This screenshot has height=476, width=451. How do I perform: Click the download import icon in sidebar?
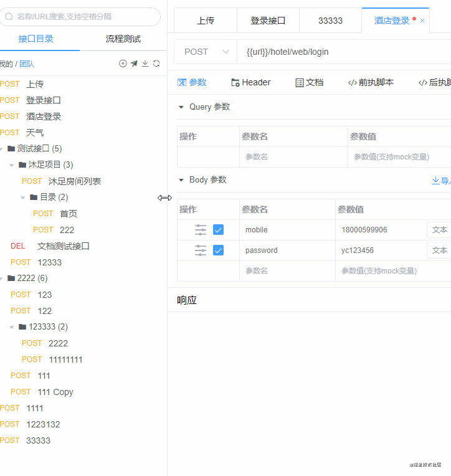145,64
